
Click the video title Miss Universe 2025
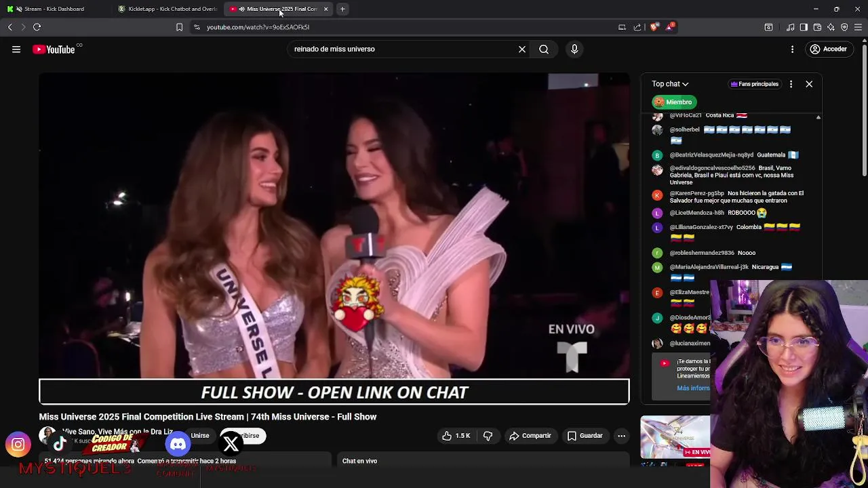tap(208, 417)
